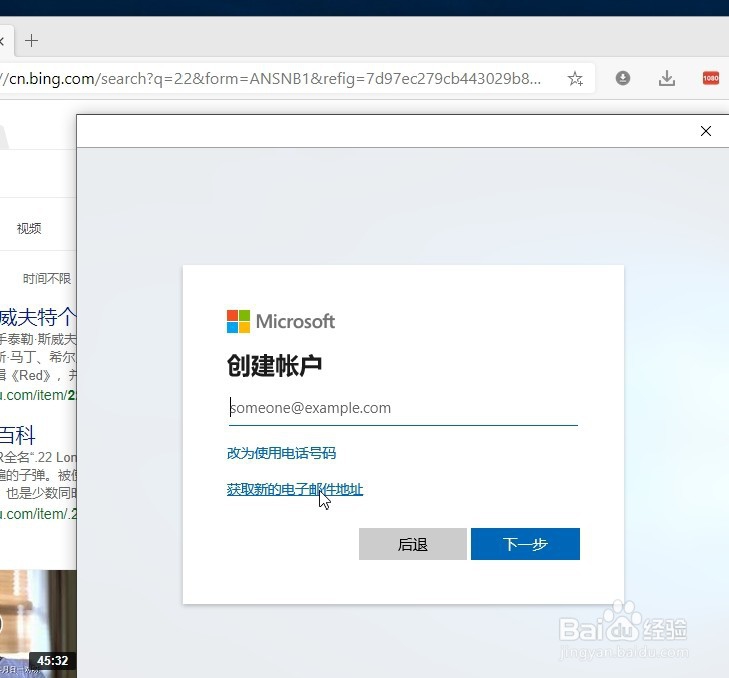The height and width of the screenshot is (678, 729).
Task: Click the 下一步 next button
Action: click(525, 544)
